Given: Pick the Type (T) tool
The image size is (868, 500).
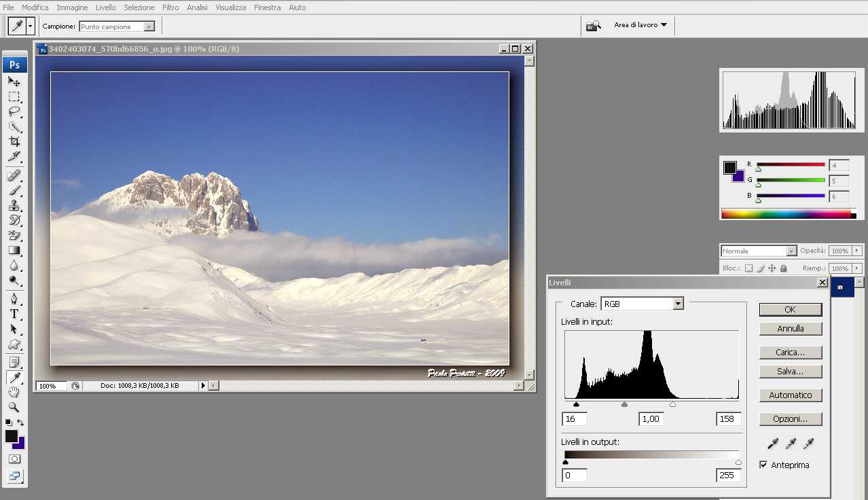Looking at the screenshot, I should tap(14, 314).
